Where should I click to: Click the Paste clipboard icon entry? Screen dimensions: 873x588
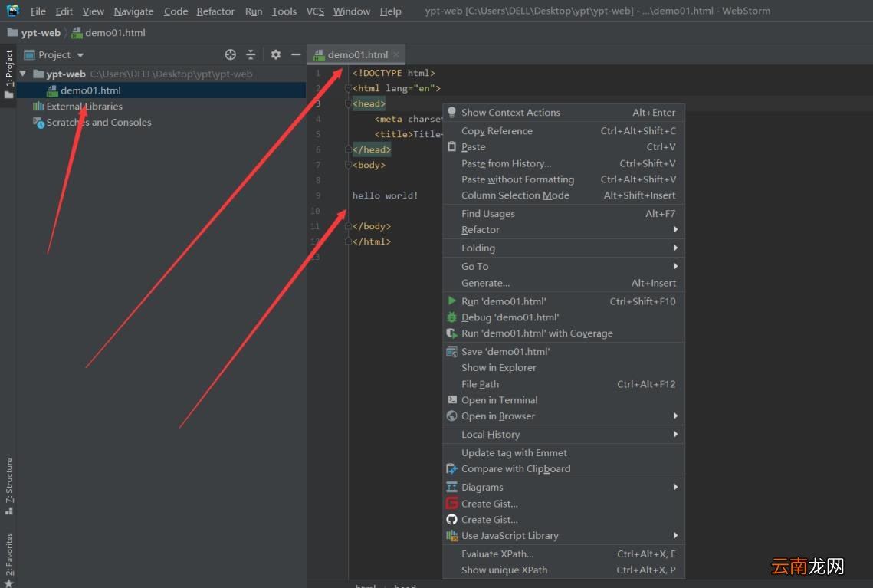(451, 146)
